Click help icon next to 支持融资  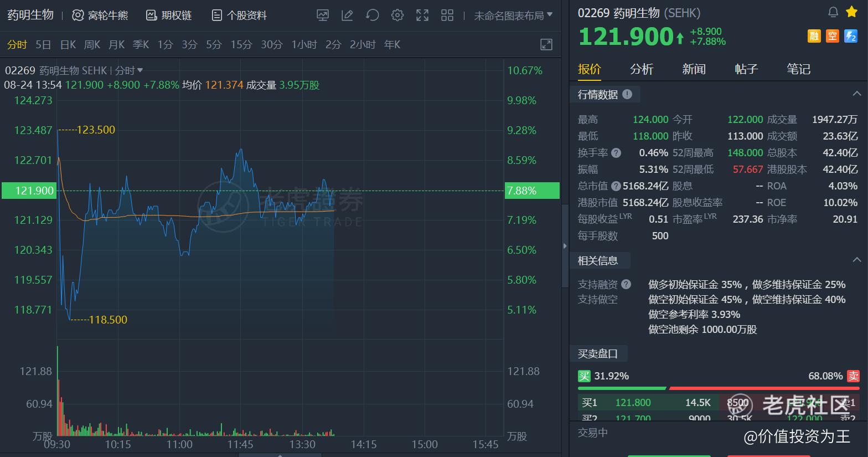pyautogui.click(x=626, y=285)
